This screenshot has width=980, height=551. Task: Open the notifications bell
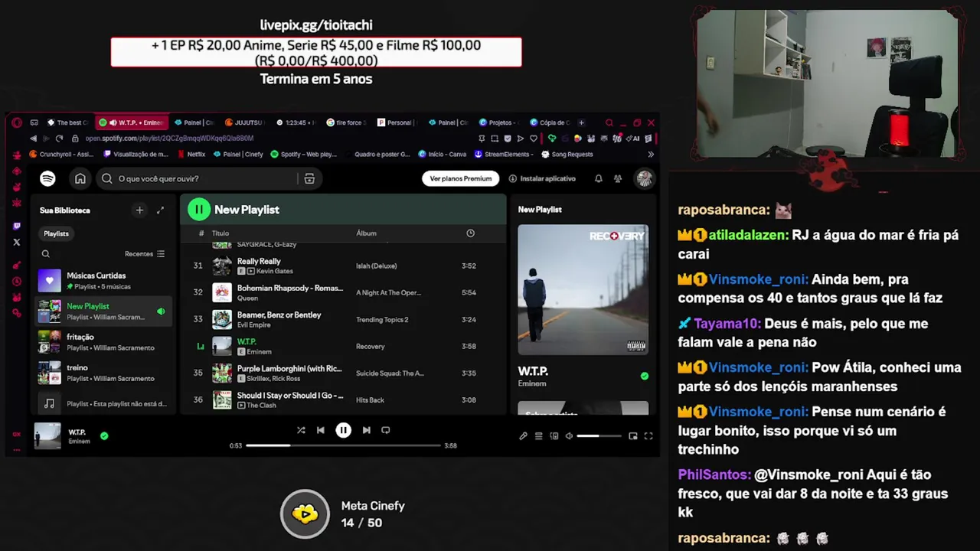599,178
